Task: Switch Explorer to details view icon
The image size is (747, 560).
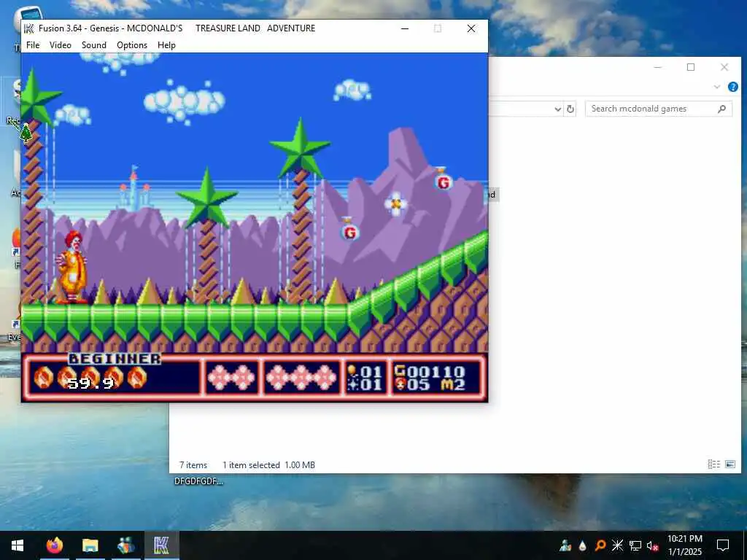Action: pos(713,464)
